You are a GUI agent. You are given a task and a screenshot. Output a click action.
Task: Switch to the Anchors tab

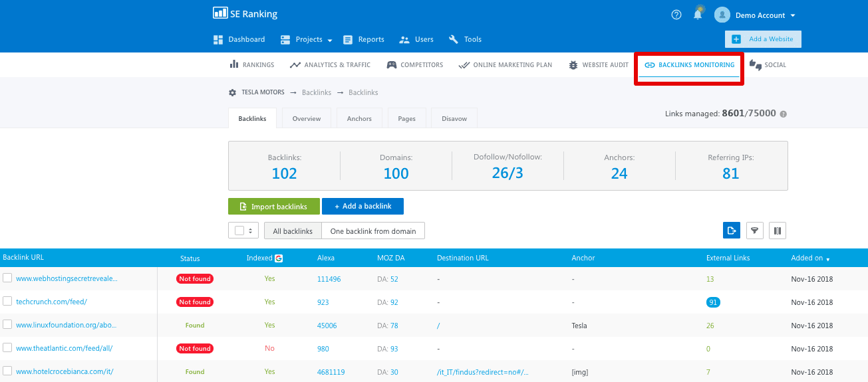click(359, 118)
